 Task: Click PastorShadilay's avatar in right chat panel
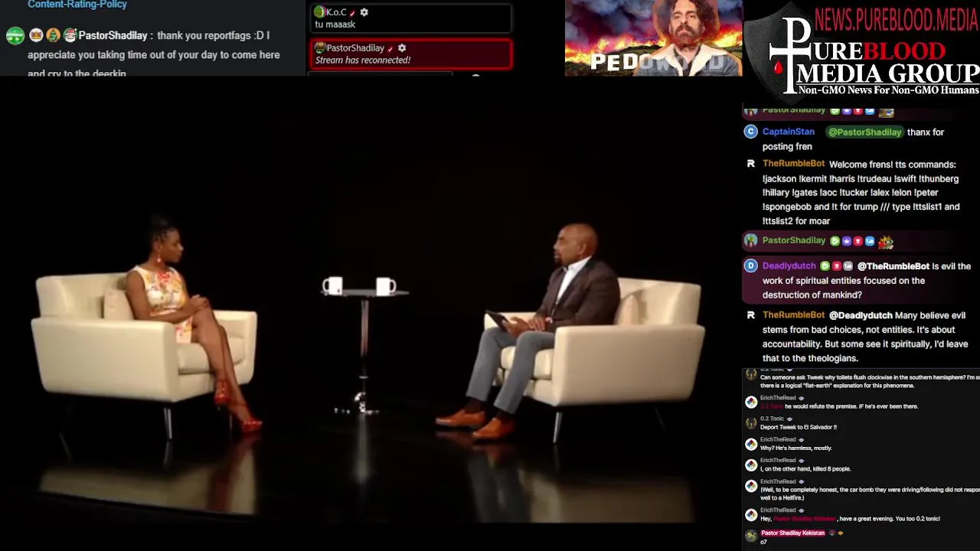coord(750,240)
